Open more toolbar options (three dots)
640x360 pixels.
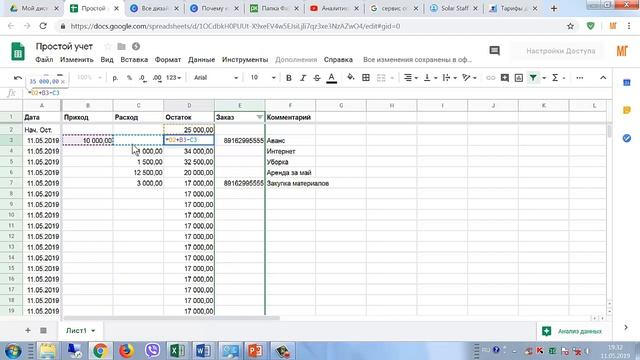pos(580,78)
